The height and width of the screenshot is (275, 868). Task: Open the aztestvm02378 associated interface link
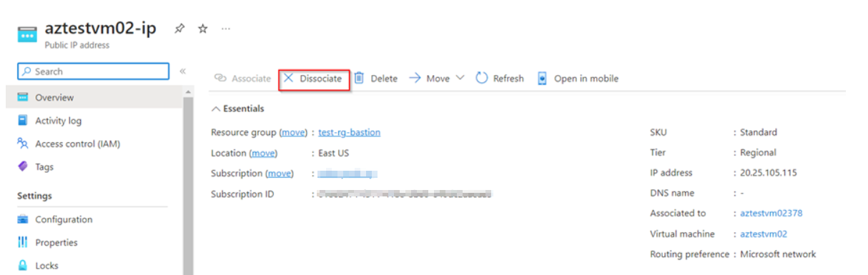tap(772, 213)
